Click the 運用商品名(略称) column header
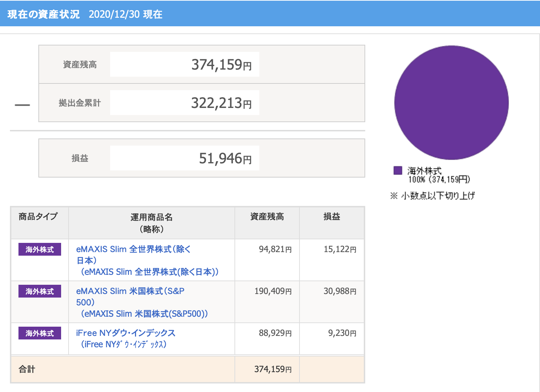 point(152,223)
